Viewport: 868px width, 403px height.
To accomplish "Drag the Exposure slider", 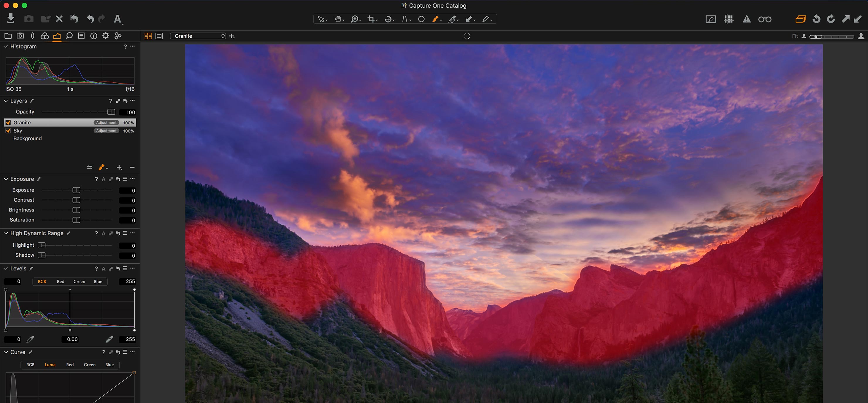I will point(77,190).
